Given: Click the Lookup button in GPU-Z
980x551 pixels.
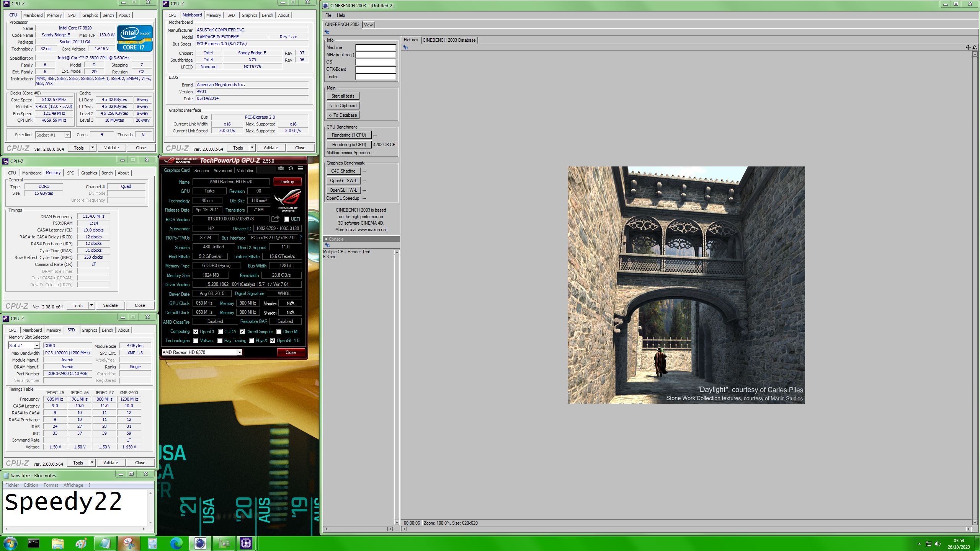Looking at the screenshot, I should click(287, 182).
